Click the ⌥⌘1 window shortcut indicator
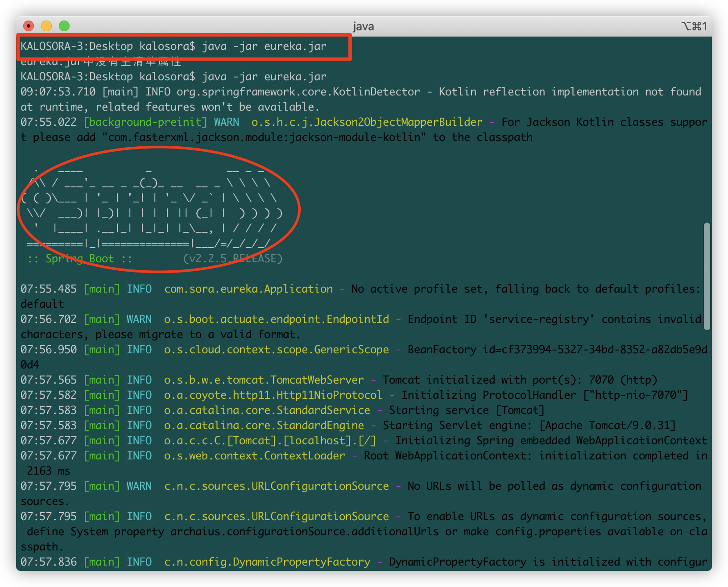 pyautogui.click(x=694, y=26)
